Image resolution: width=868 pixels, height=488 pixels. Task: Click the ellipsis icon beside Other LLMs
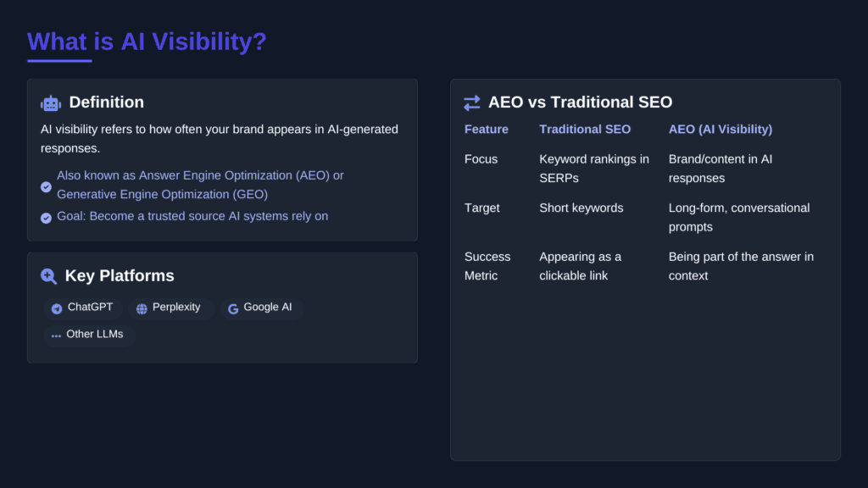click(x=57, y=335)
